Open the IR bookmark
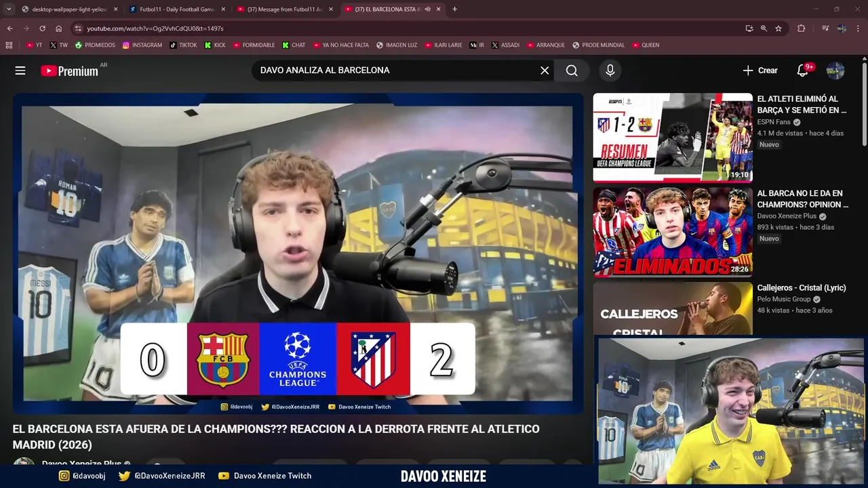Viewport: 868px width, 488px height. coord(477,45)
